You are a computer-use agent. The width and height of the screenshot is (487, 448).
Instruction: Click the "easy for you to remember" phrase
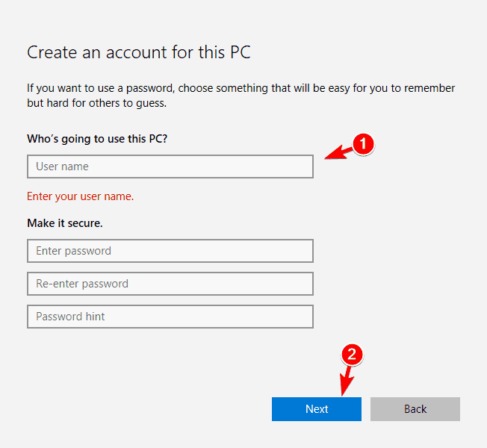point(391,88)
